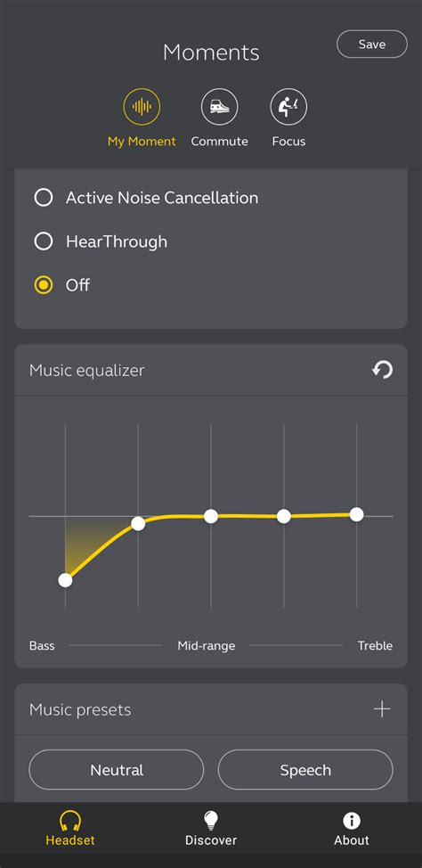Tap the Headset headphones icon

click(x=70, y=821)
